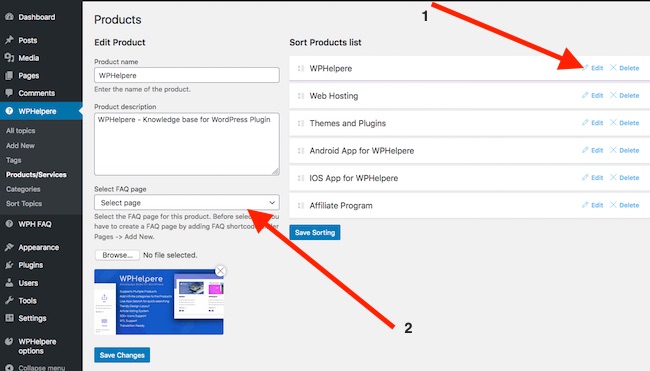Go to Media section
This screenshot has height=371, width=650.
tap(29, 58)
